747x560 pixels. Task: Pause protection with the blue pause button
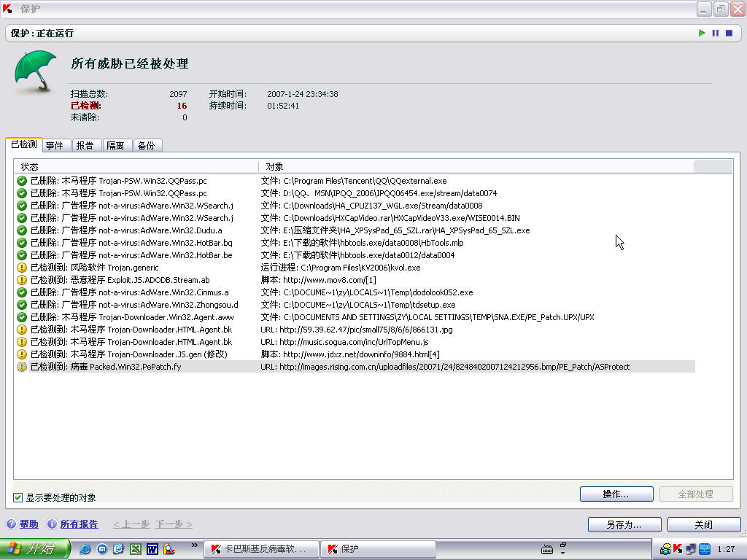coord(715,33)
